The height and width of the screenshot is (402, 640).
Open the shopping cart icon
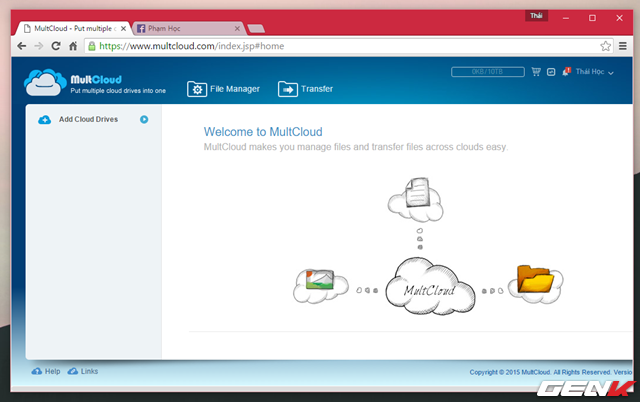(536, 72)
